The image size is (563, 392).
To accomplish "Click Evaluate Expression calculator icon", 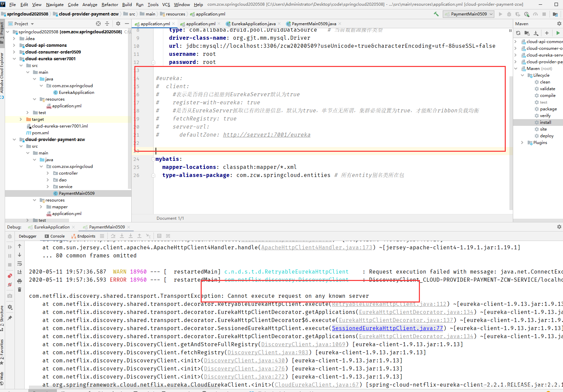I will point(159,236).
